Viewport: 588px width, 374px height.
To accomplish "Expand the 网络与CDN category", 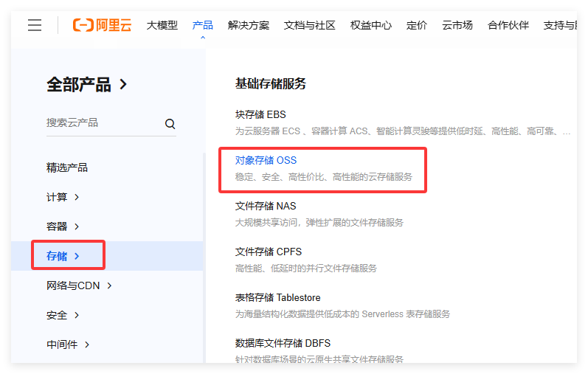I will pos(79,285).
